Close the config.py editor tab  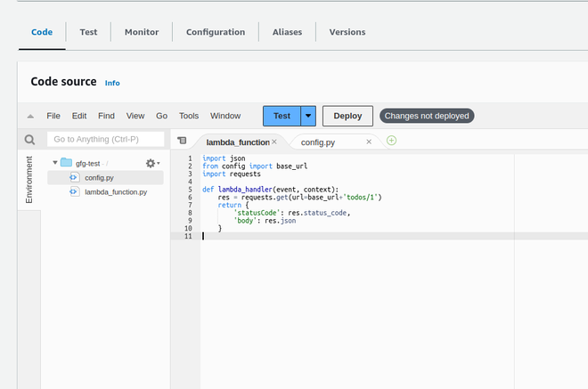point(370,142)
